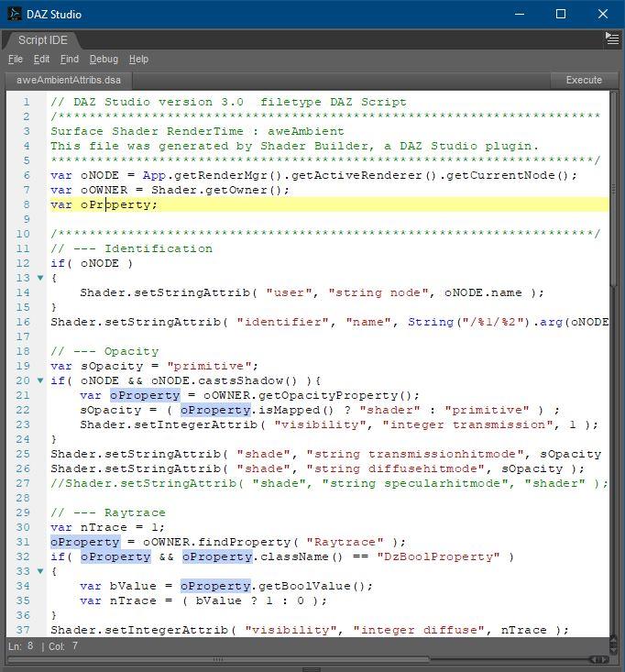The width and height of the screenshot is (625, 672).
Task: Click the '// --- Identification' comment
Action: tap(132, 248)
